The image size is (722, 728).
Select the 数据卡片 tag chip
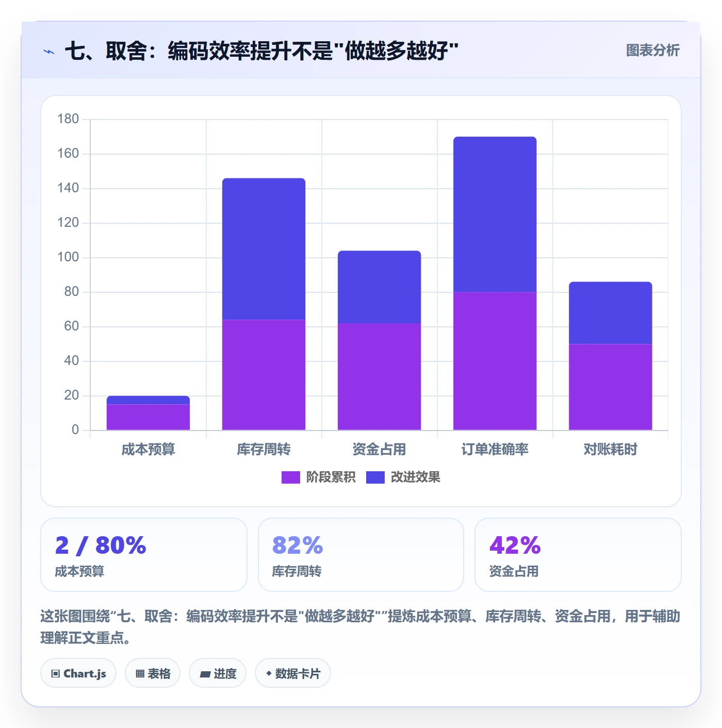(x=292, y=673)
